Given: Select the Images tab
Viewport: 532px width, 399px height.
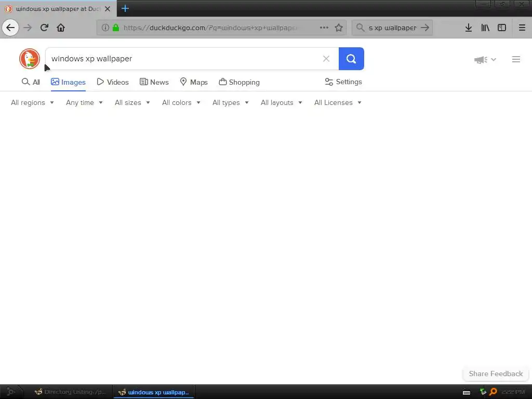Looking at the screenshot, I should [x=68, y=82].
